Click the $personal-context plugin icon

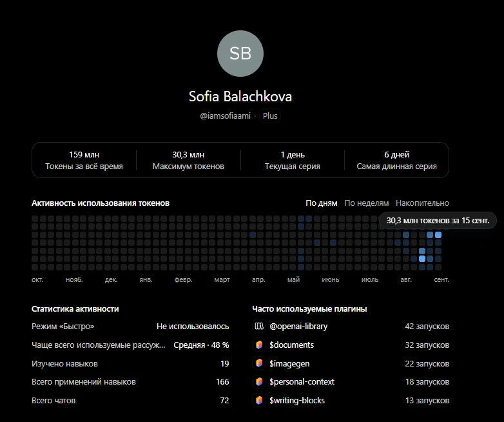coord(259,382)
